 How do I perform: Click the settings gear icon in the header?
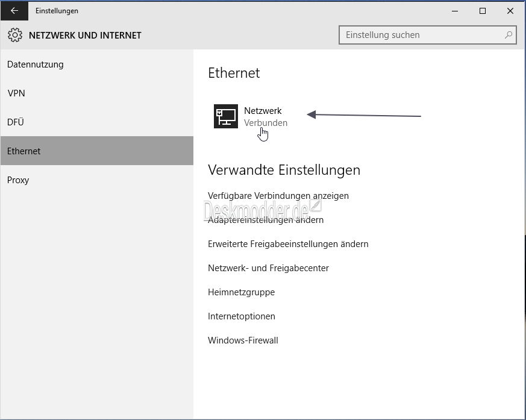pos(14,35)
